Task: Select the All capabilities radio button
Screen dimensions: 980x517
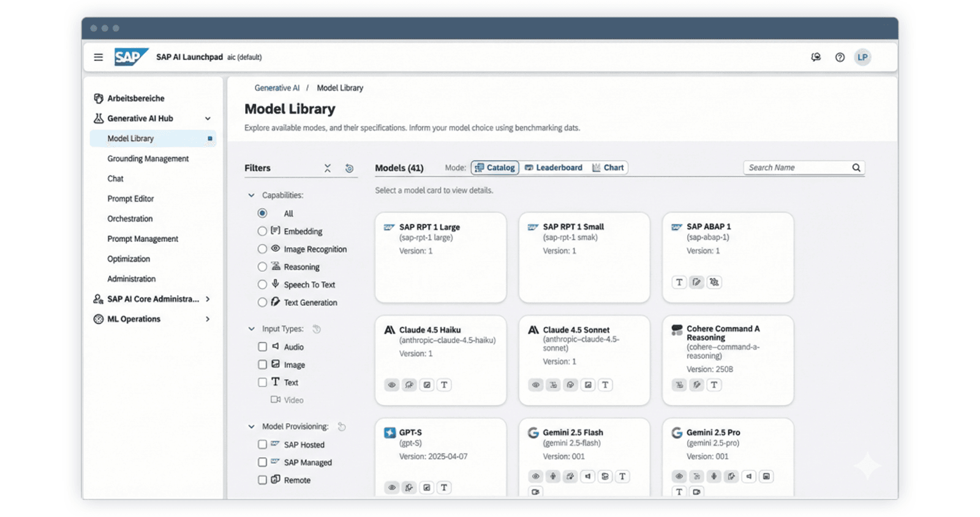Action: coord(262,213)
